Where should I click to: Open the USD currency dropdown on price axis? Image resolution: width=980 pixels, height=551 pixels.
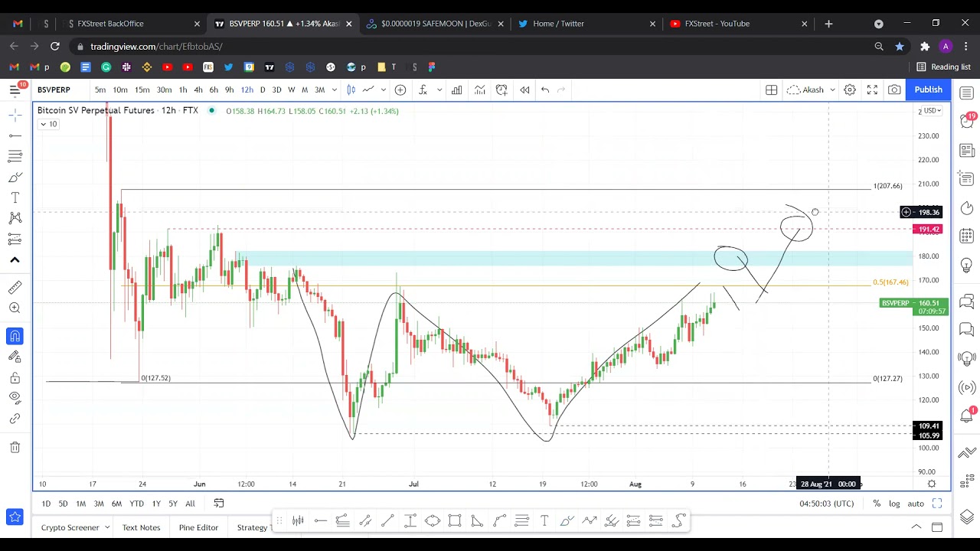931,111
